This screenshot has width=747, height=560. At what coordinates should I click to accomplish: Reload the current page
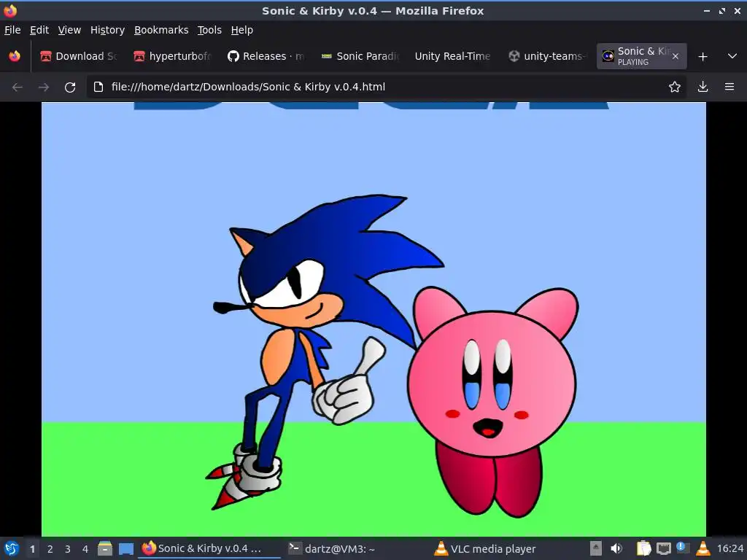[70, 87]
